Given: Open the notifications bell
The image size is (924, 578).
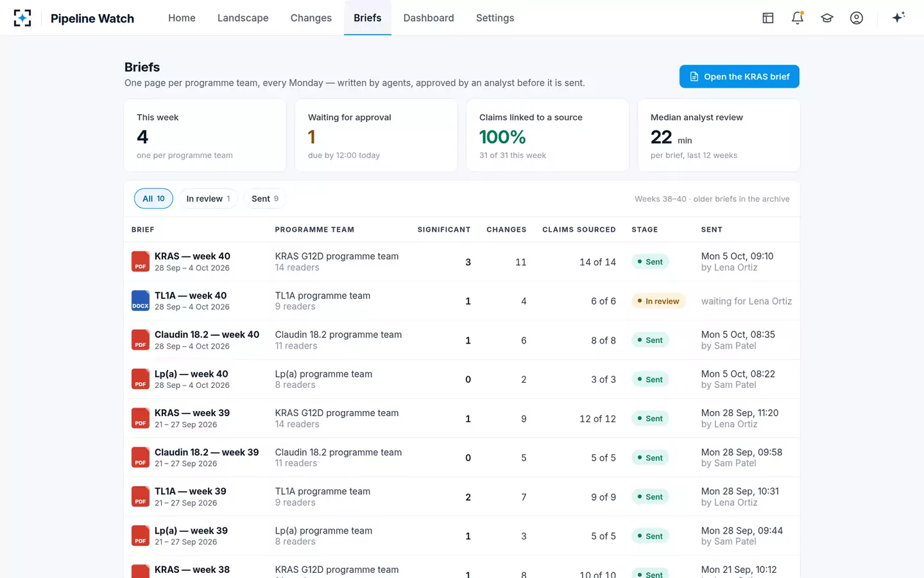Looking at the screenshot, I should 798,18.
